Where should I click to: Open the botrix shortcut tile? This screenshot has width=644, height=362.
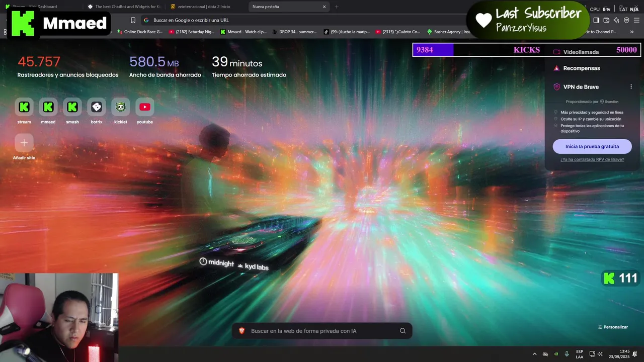[97, 107]
